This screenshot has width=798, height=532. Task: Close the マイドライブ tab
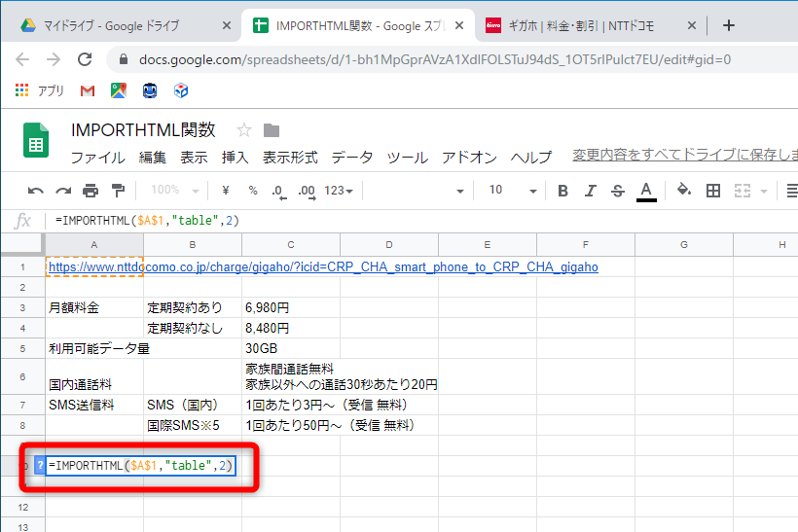pos(227,25)
